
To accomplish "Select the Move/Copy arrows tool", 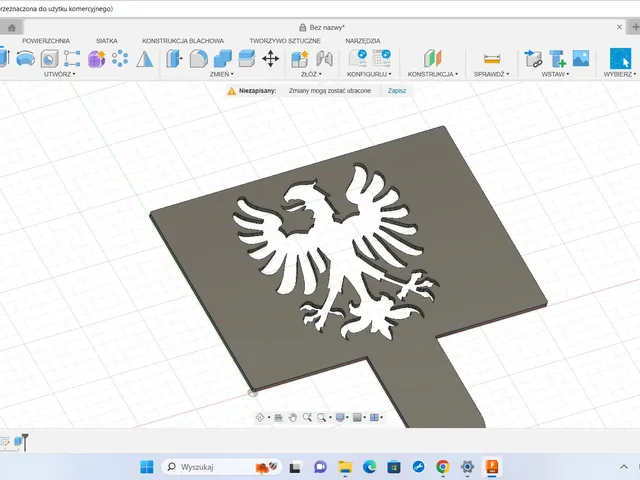I will pos(271,58).
